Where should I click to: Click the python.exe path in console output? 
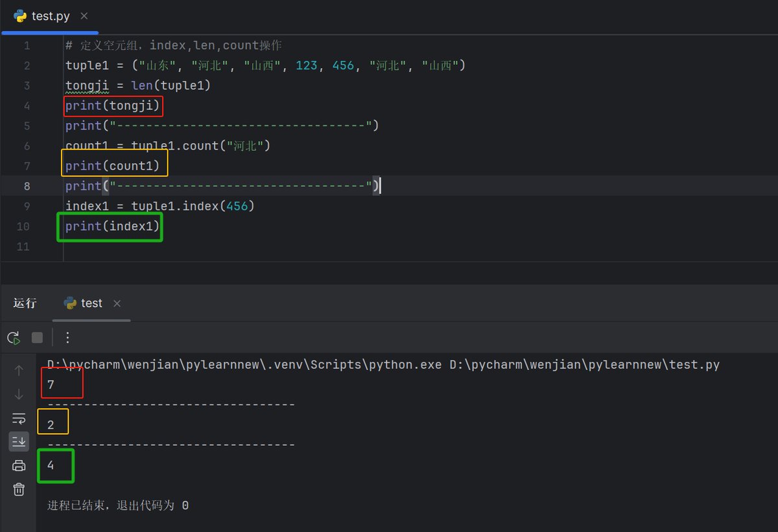pos(246,365)
